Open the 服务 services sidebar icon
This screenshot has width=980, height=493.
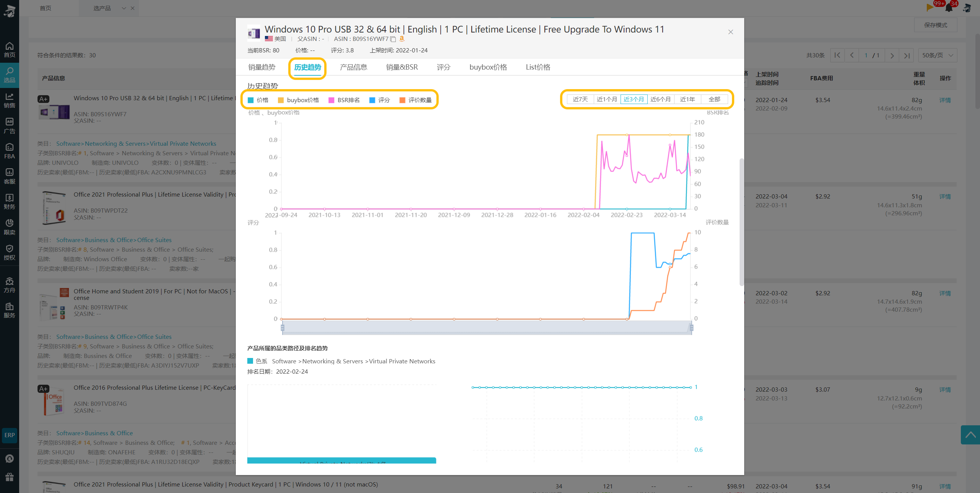(x=9, y=310)
